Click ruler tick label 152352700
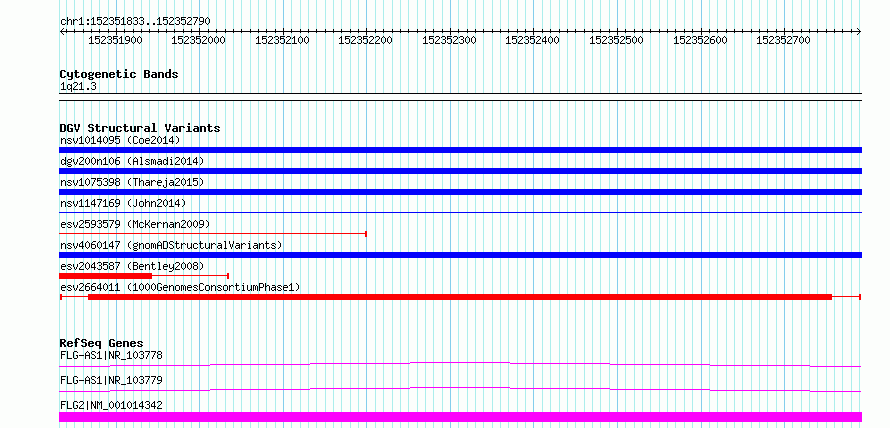 click(x=783, y=41)
